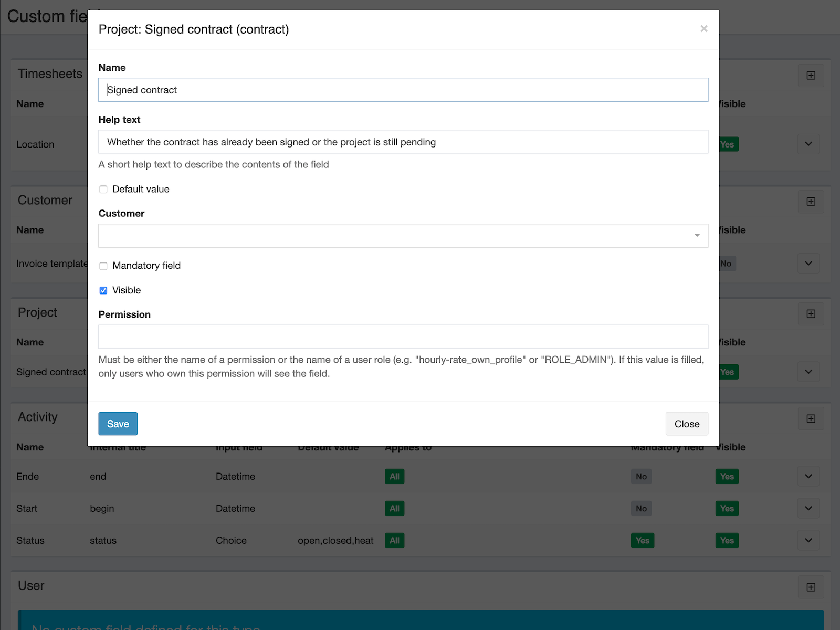Add a new Customer custom field
Image resolution: width=840 pixels, height=630 pixels.
811,202
